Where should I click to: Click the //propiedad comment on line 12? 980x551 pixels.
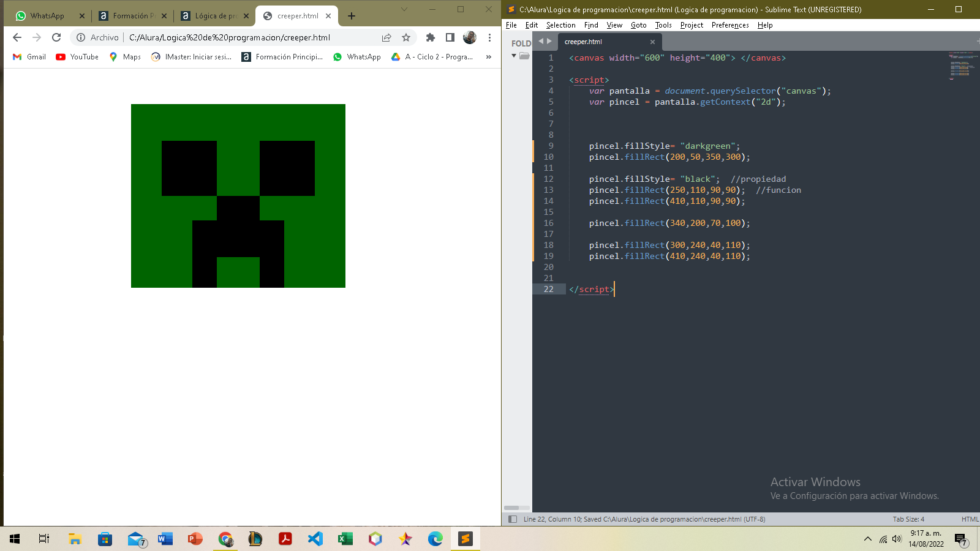pyautogui.click(x=758, y=179)
